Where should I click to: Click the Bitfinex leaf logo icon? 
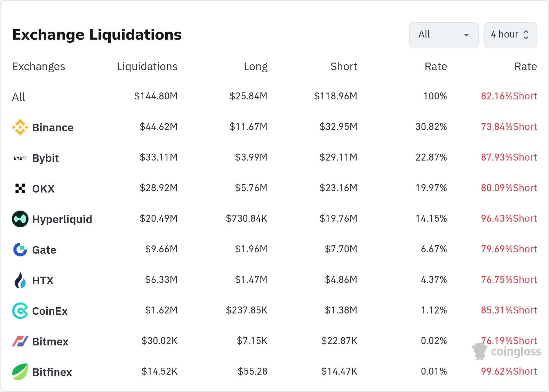20,372
